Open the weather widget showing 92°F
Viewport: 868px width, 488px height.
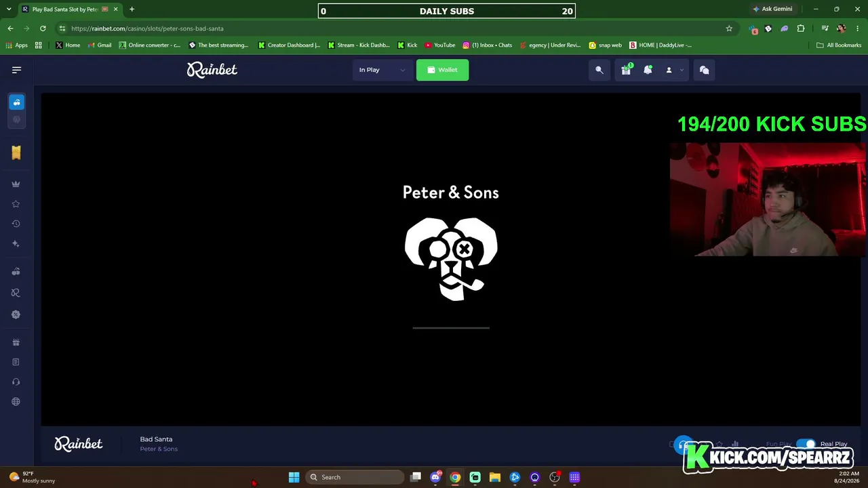[33, 477]
